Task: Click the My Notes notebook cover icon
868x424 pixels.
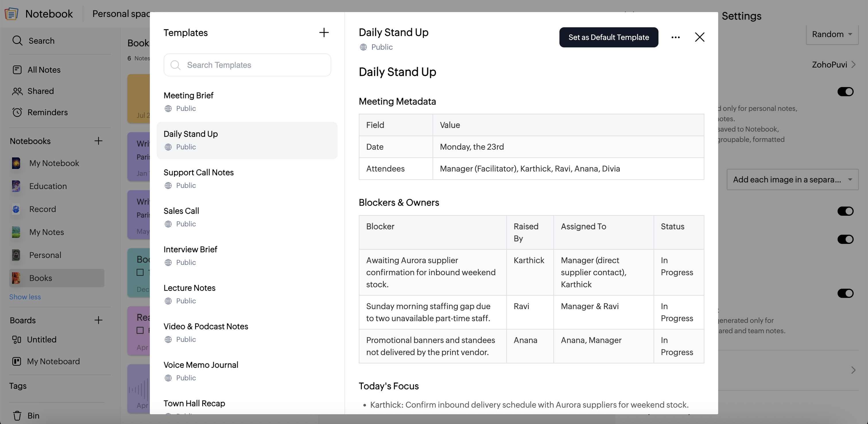Action: tap(16, 232)
